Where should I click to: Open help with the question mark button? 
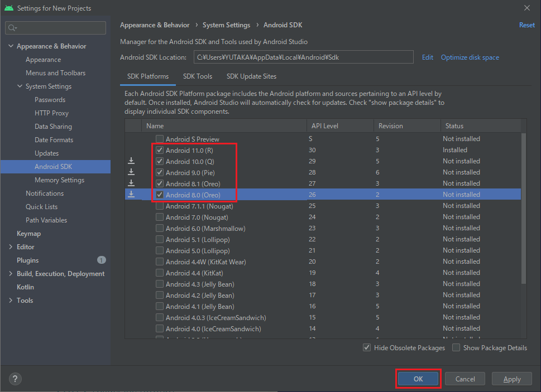(x=15, y=379)
